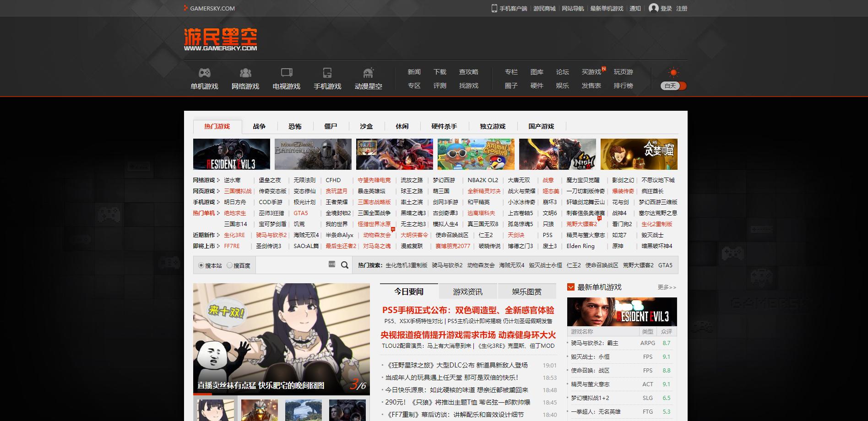Click the 骑马与砍杀2:霸主 row in game list
Image resolution: width=868 pixels, height=421 pixels.
tap(622, 343)
